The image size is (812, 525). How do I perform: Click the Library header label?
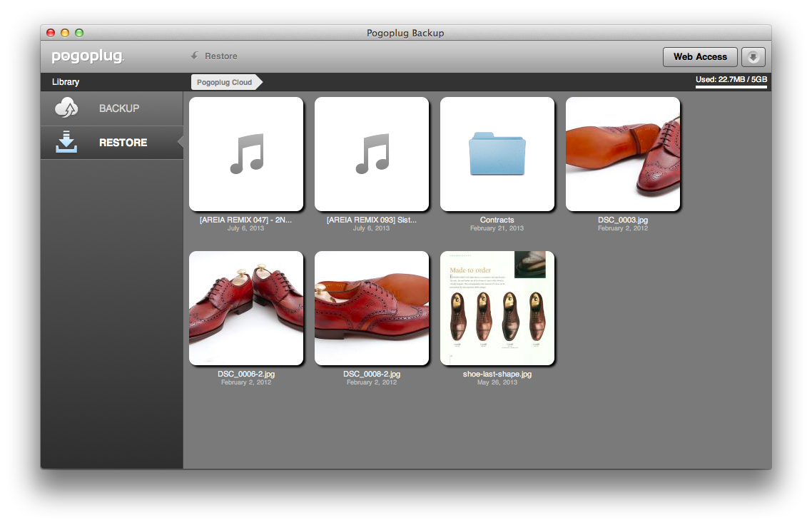point(66,82)
